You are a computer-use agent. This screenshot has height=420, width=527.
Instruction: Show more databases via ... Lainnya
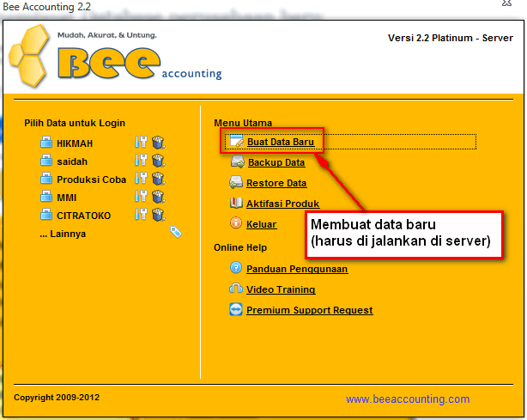(x=63, y=234)
